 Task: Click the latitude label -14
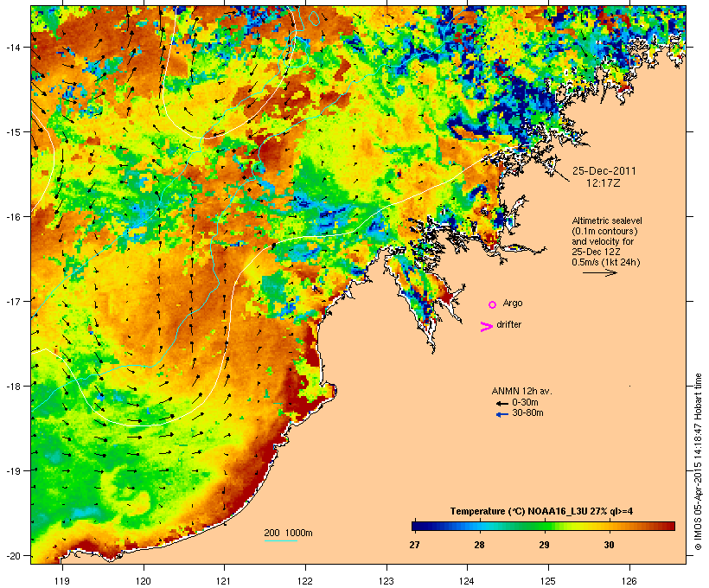pos(13,47)
